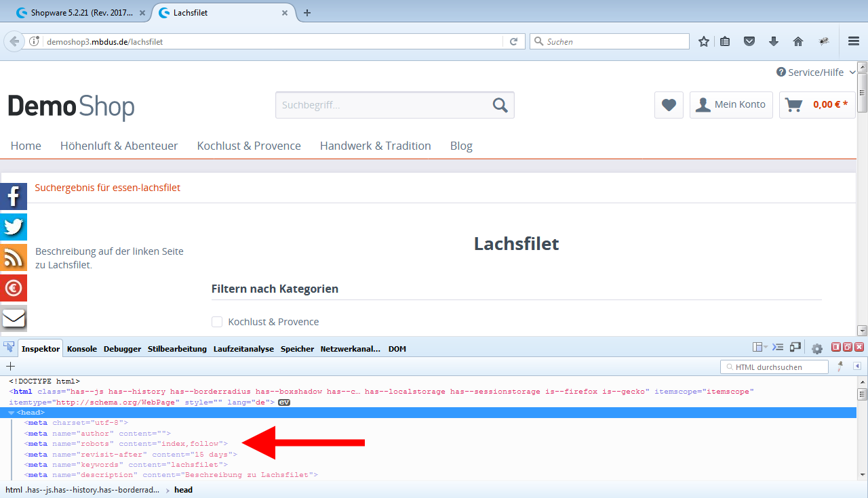Screen dimensions: 868x498
Task: Click the wishlist heart icon
Action: (669, 105)
